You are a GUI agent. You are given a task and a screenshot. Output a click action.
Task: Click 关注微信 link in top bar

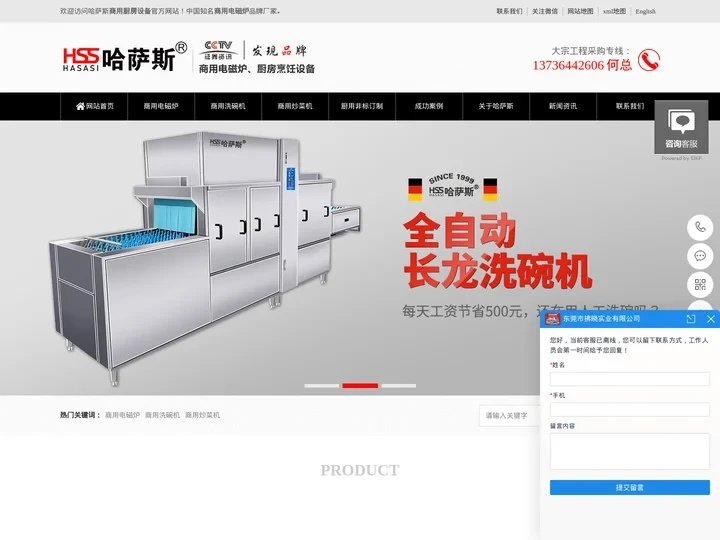tap(545, 11)
